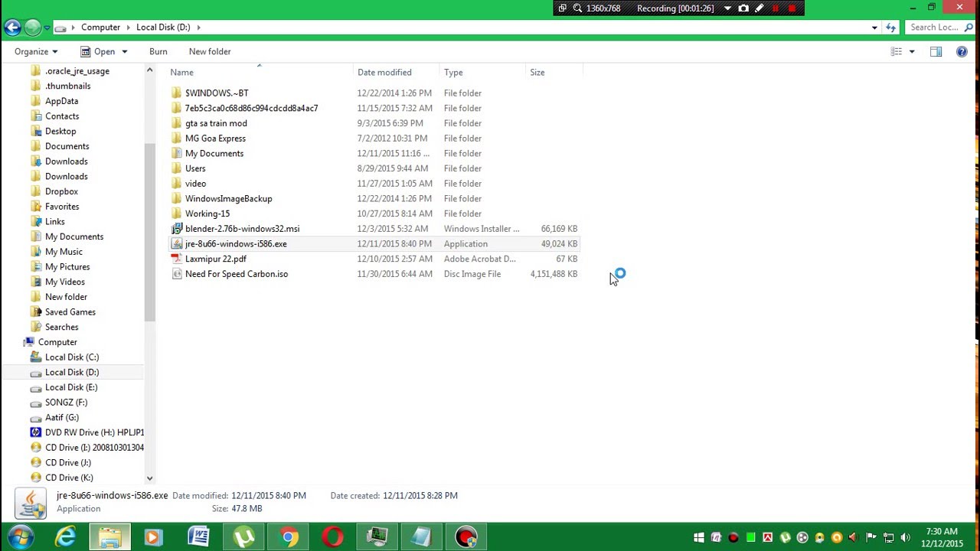This screenshot has width=980, height=551.
Task: Select DVD RW Drive (H:) in tree
Action: coord(94,432)
